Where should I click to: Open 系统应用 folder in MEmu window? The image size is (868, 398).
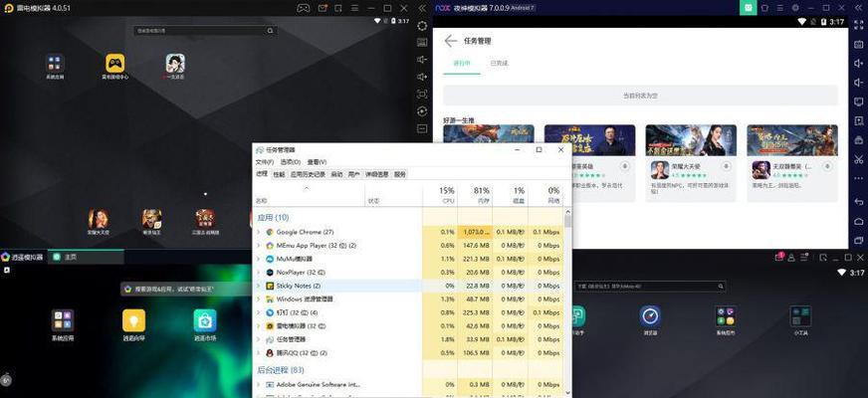click(x=63, y=320)
